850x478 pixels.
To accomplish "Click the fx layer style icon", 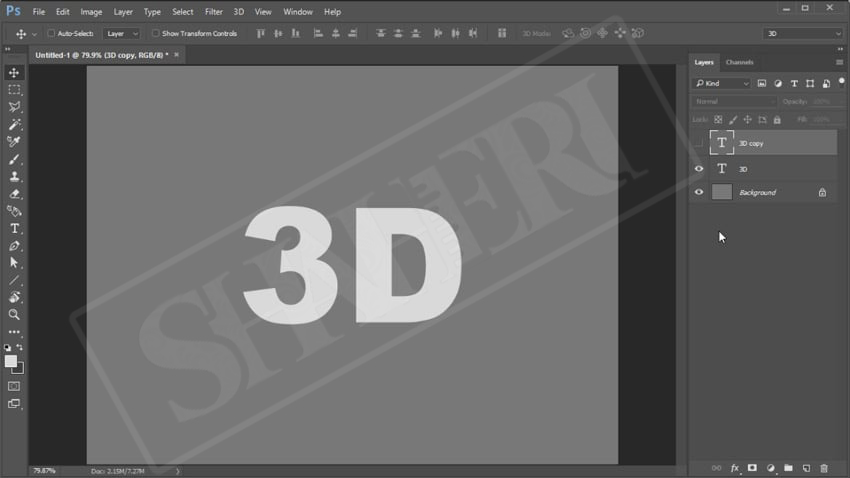I will [734, 468].
